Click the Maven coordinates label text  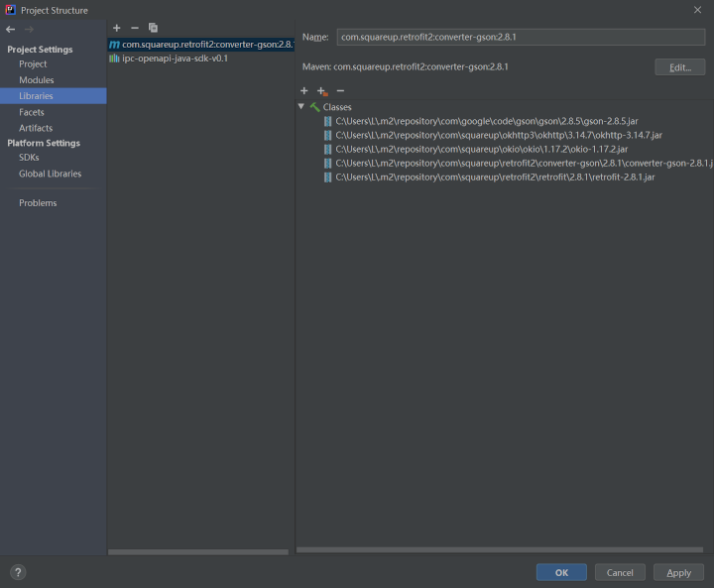(x=406, y=67)
